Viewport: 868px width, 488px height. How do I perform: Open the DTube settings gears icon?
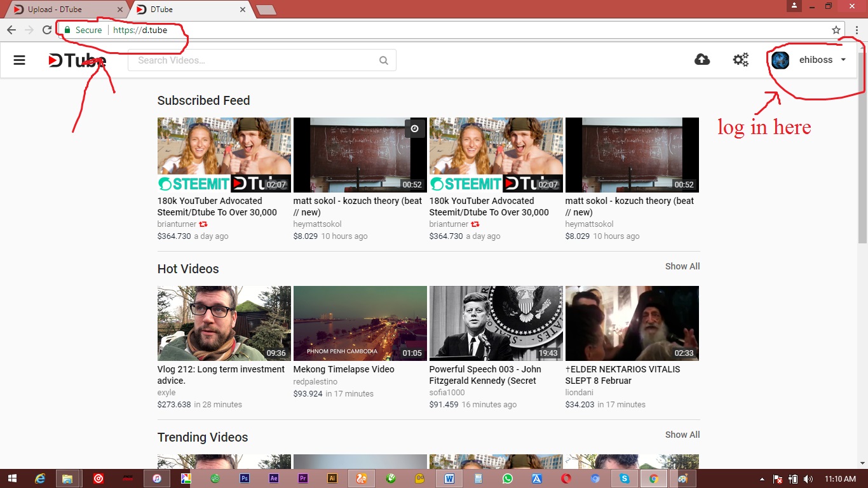tap(740, 59)
